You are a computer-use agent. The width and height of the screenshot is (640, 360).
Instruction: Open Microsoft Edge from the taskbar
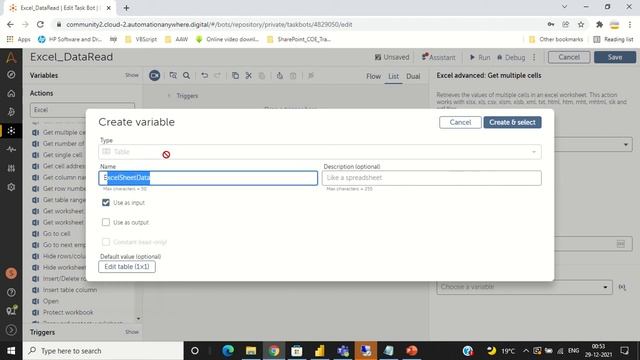click(x=228, y=351)
